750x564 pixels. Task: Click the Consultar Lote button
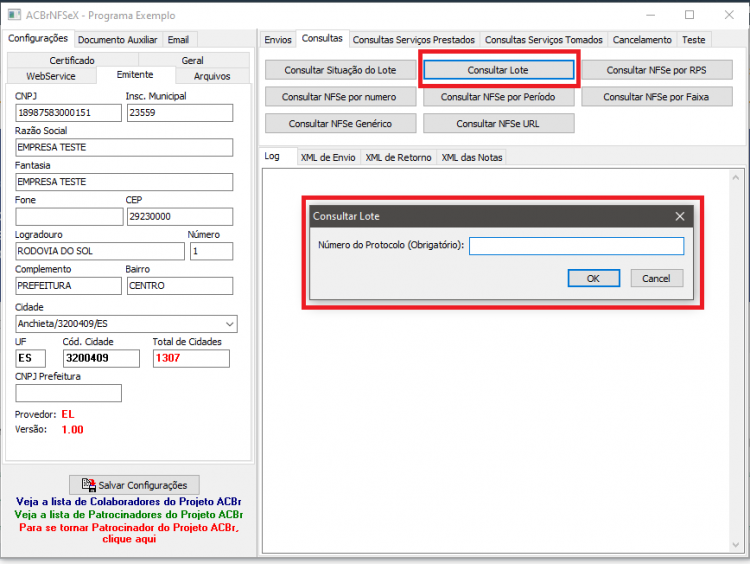(498, 70)
